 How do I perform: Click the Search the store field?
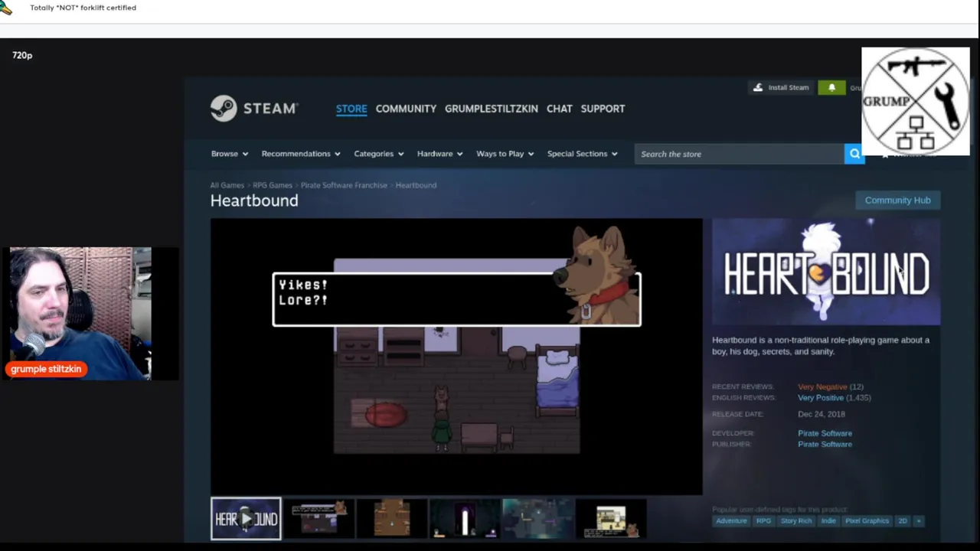[x=740, y=154]
